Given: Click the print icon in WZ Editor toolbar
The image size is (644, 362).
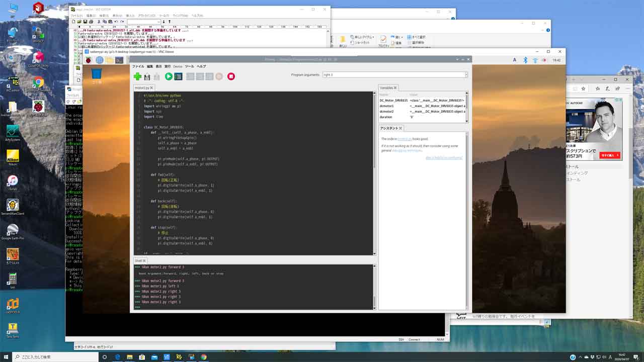Looking at the screenshot, I should pos(91,21).
